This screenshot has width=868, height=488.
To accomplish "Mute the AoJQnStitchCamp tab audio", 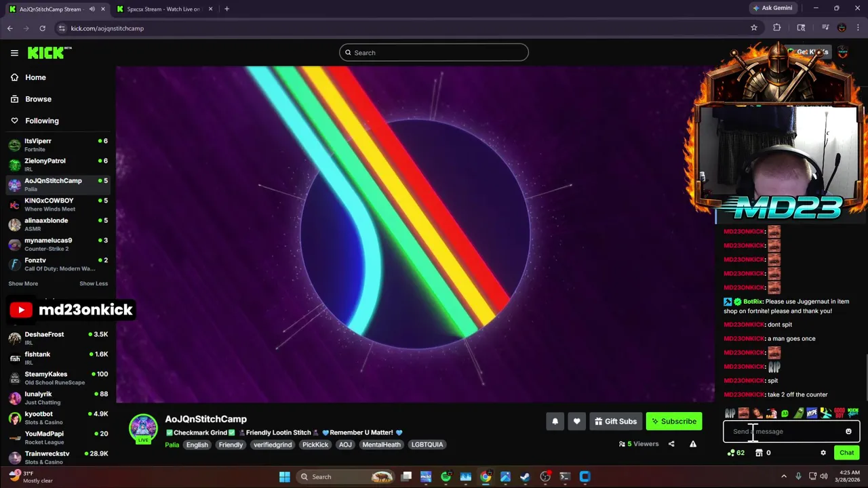I will tap(92, 9).
